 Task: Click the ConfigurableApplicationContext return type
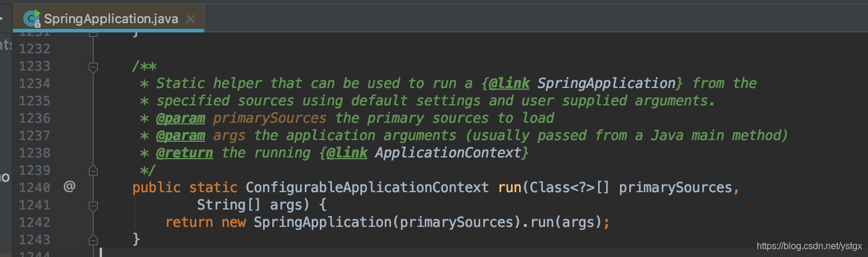(367, 188)
